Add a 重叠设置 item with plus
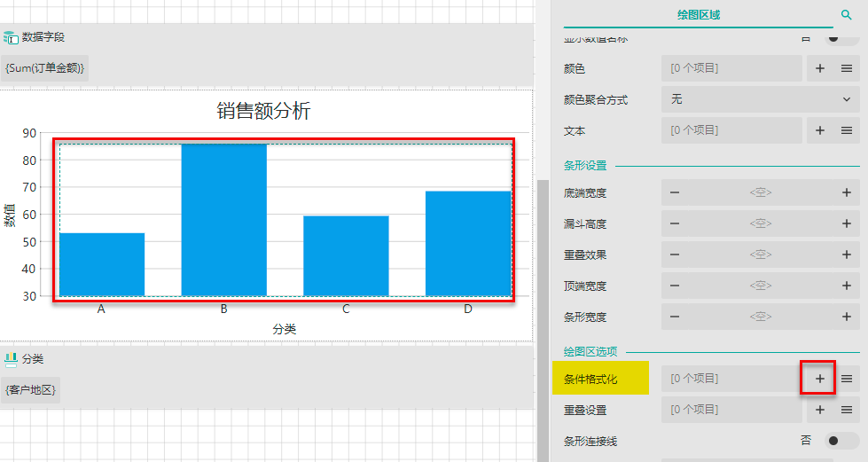Viewport: 868px width, 462px height. pos(819,410)
